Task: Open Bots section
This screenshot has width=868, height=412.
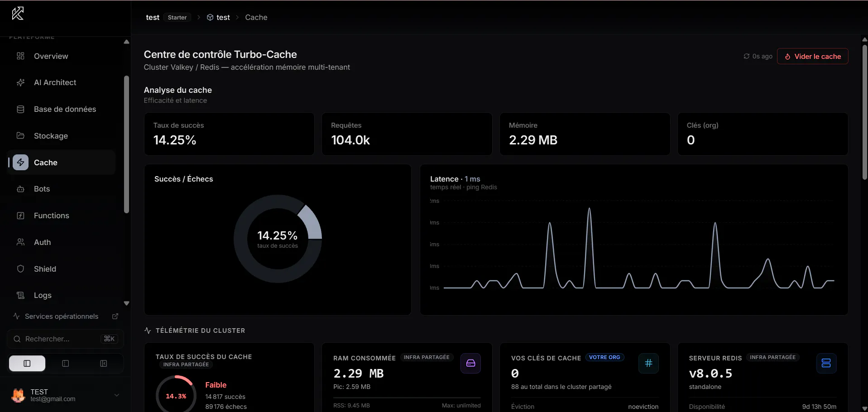Action: pos(61,189)
